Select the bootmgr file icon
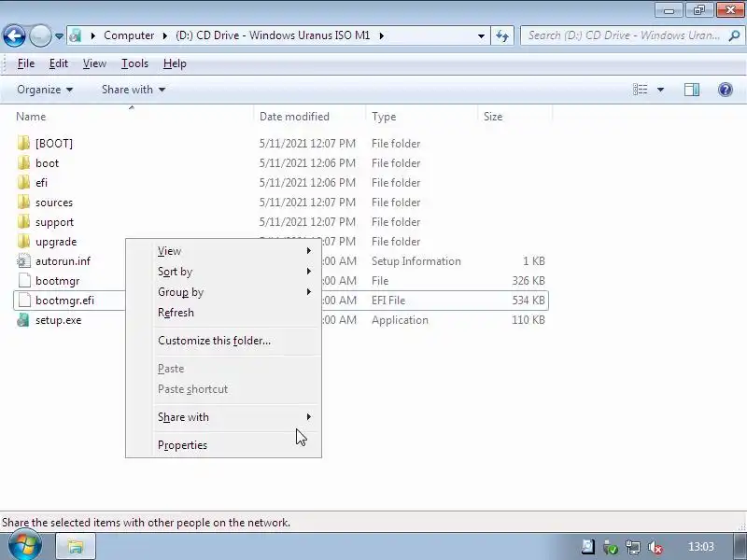Viewport: 747px width, 560px height. (23, 281)
